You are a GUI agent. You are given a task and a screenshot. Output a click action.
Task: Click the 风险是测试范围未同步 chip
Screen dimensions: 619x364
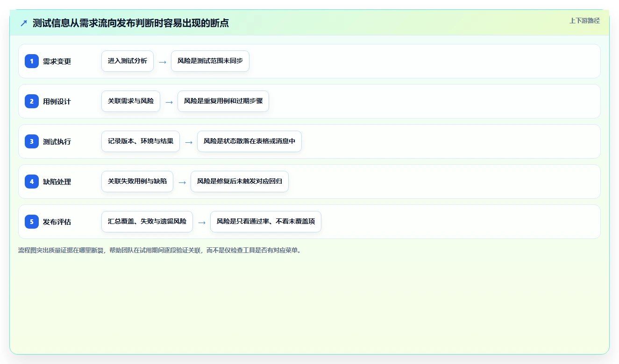pos(210,61)
